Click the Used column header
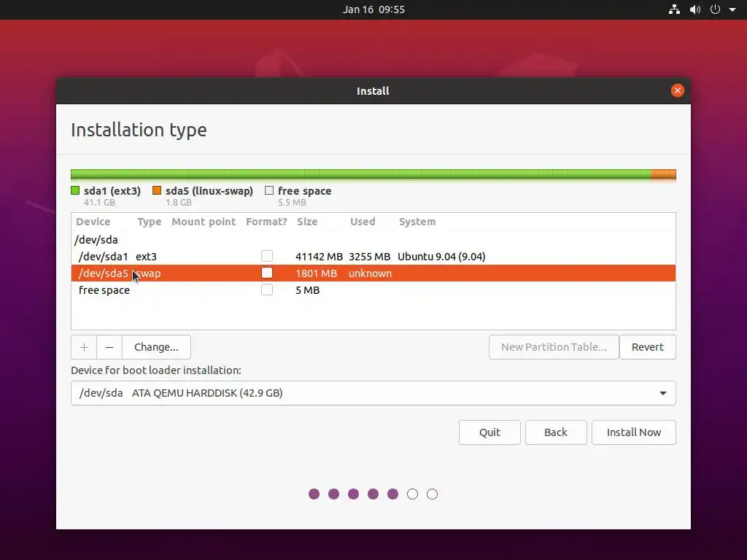Viewport: 747px width, 560px height. point(363,222)
